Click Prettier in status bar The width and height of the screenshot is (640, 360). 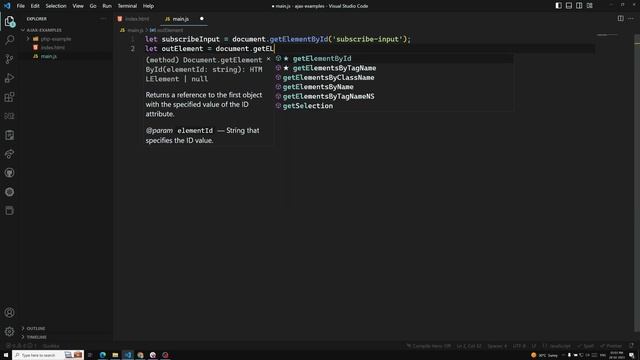pyautogui.click(x=611, y=346)
